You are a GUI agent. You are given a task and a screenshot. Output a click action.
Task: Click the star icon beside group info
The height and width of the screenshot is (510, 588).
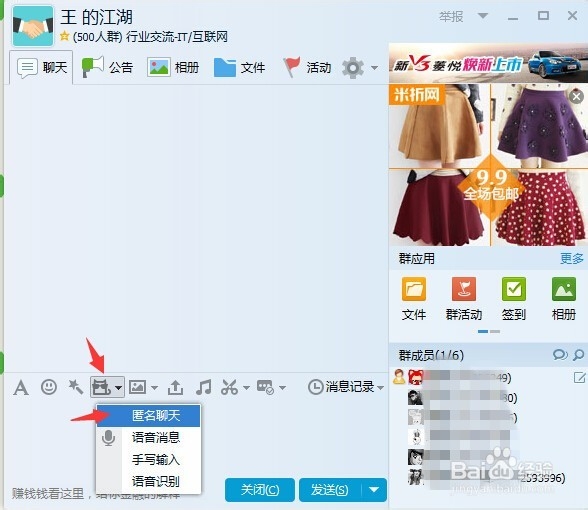click(x=64, y=36)
